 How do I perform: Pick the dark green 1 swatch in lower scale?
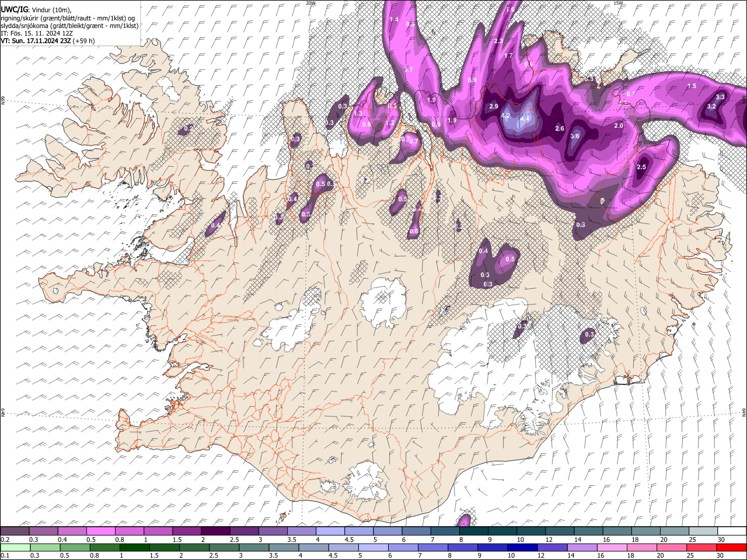(135, 547)
